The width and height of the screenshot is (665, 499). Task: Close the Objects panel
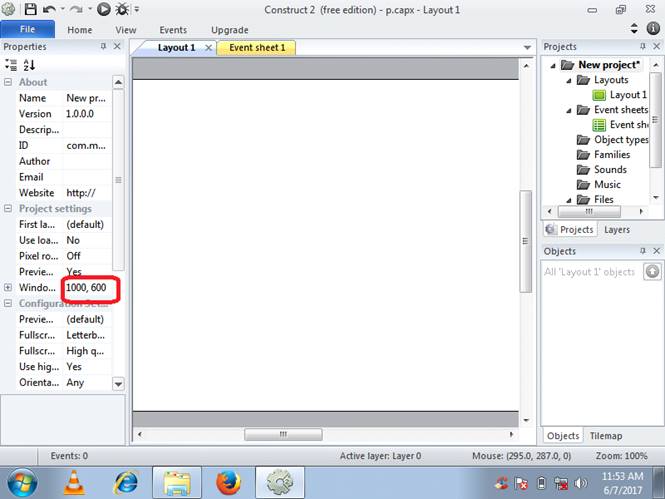pos(657,251)
